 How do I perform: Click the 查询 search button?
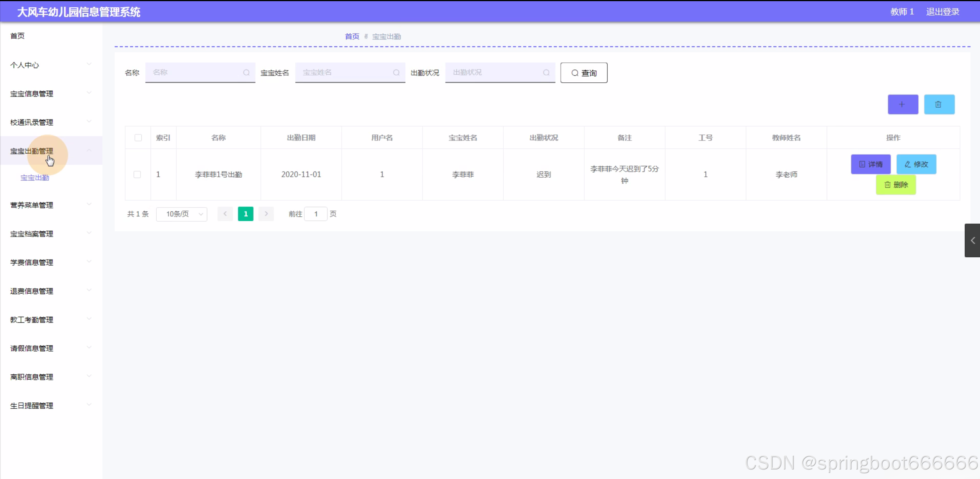click(x=583, y=73)
